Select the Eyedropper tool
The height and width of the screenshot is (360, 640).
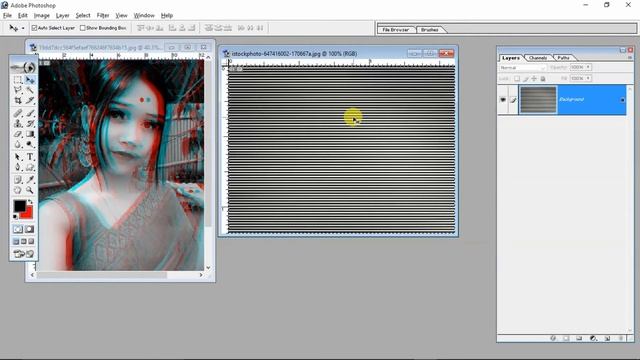click(x=30, y=180)
